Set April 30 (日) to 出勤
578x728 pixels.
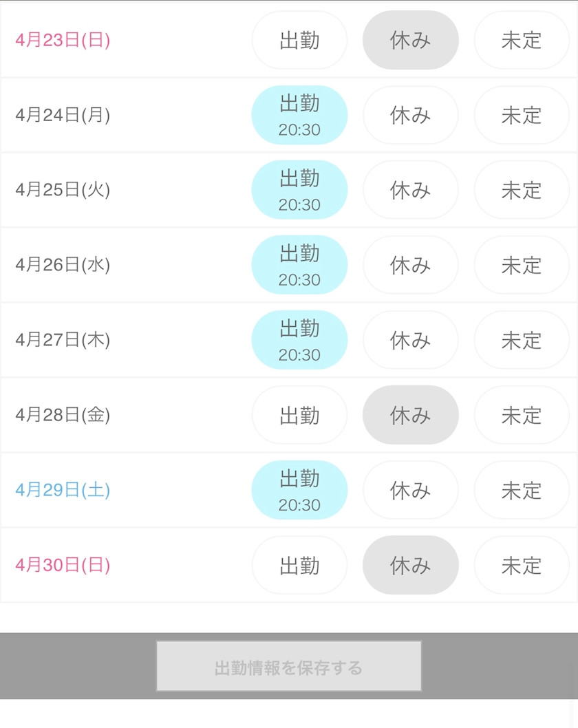point(299,566)
